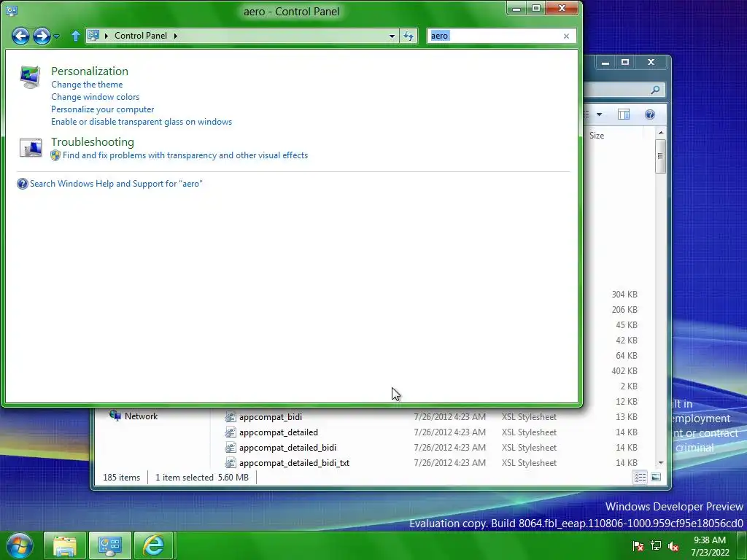747x560 pixels.
Task: Open recent pages dropdown arrow
Action: point(57,36)
